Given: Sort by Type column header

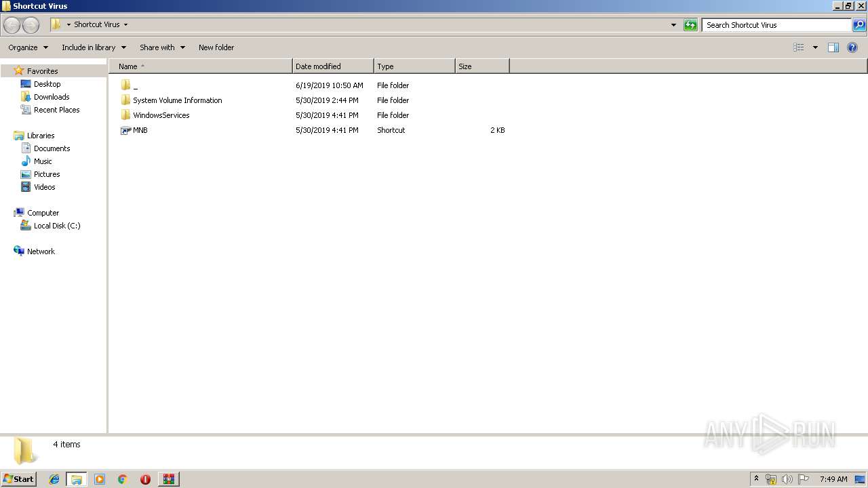Looking at the screenshot, I should coord(414,66).
